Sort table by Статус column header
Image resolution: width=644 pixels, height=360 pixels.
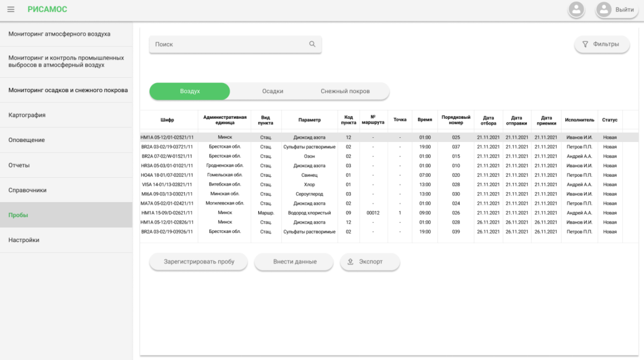pyautogui.click(x=610, y=120)
